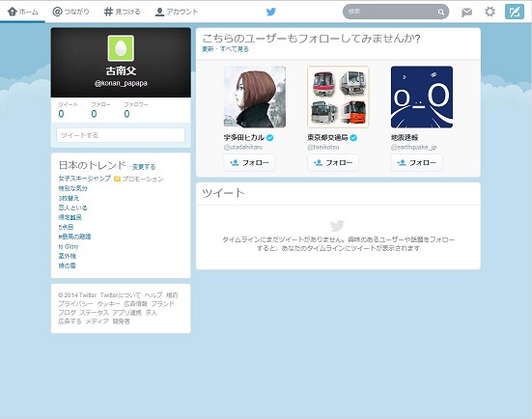The width and height of the screenshot is (532, 419).
Task: Follow 東京都交通局 with the フォロー button
Action: tap(333, 162)
